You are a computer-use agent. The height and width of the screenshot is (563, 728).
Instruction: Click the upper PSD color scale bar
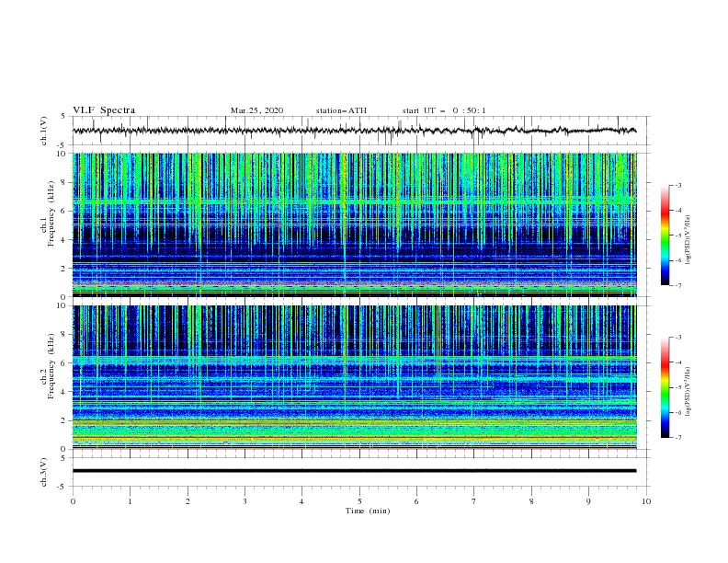(665, 236)
